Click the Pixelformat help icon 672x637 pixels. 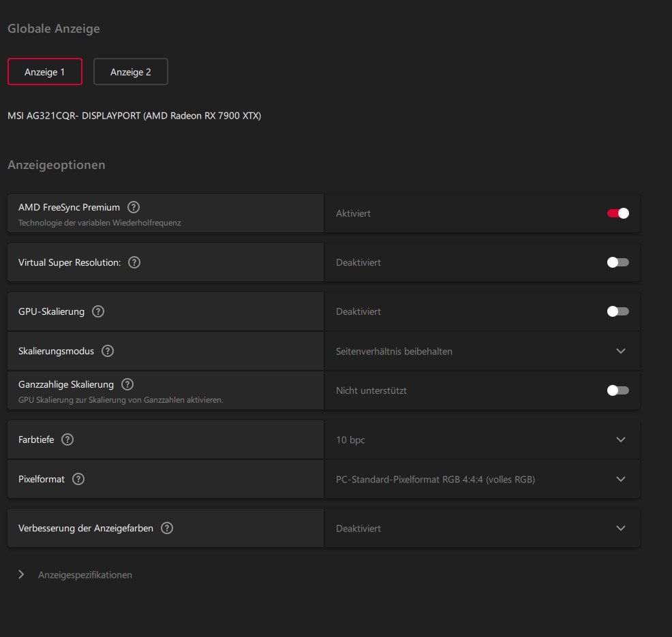coord(78,479)
